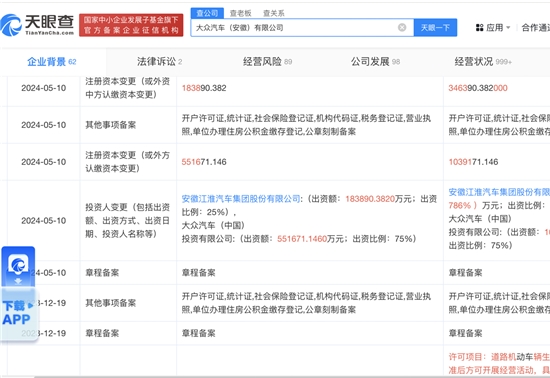Viewport: 550px width, 378px height.
Task: Click 投资人变更 change item cell
Action: click(x=128, y=221)
